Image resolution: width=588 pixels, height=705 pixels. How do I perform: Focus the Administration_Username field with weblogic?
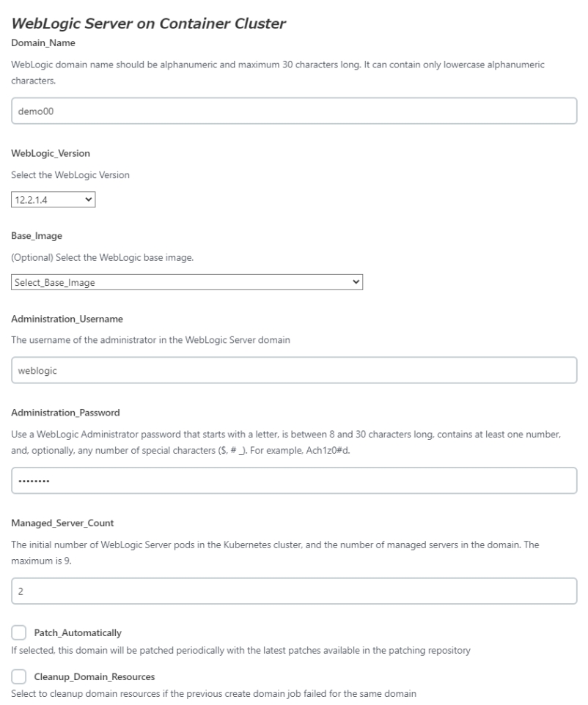tap(294, 370)
